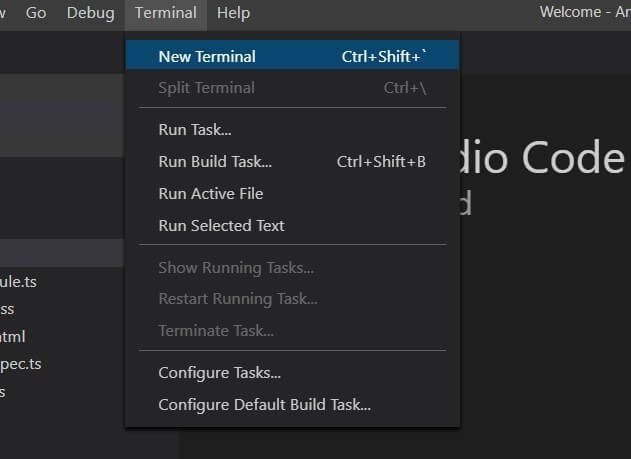This screenshot has height=459, width=631.
Task: Open the file ending in pec.ts
Action: coord(21,364)
